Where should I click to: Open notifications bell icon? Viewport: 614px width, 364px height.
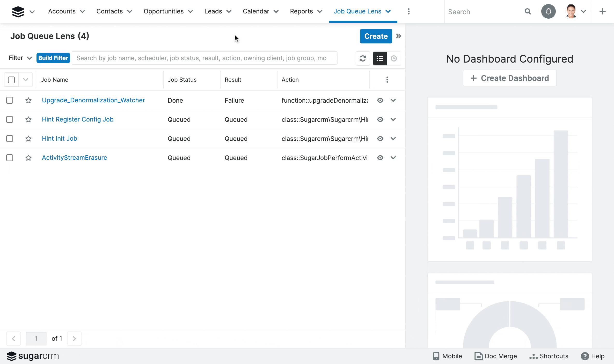548,11
